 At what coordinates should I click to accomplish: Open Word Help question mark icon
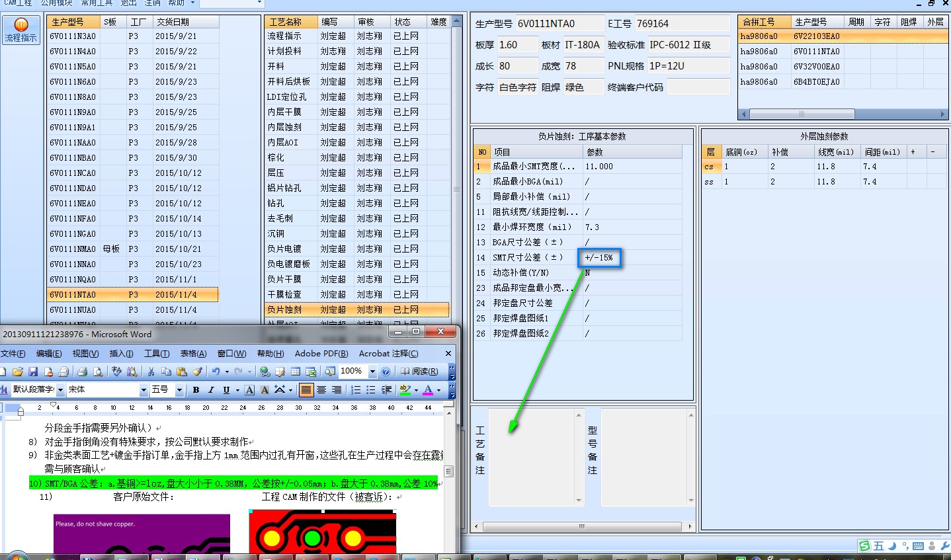[x=386, y=372]
